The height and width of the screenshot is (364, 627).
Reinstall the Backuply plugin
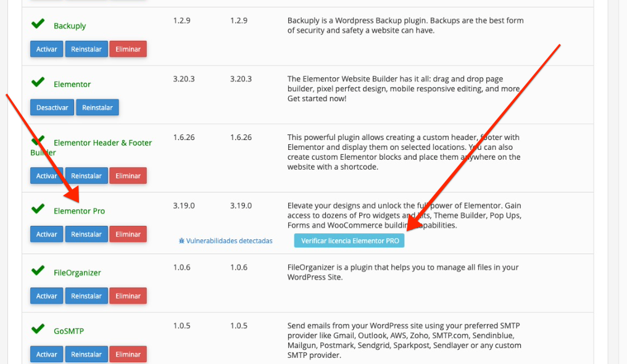[86, 49]
